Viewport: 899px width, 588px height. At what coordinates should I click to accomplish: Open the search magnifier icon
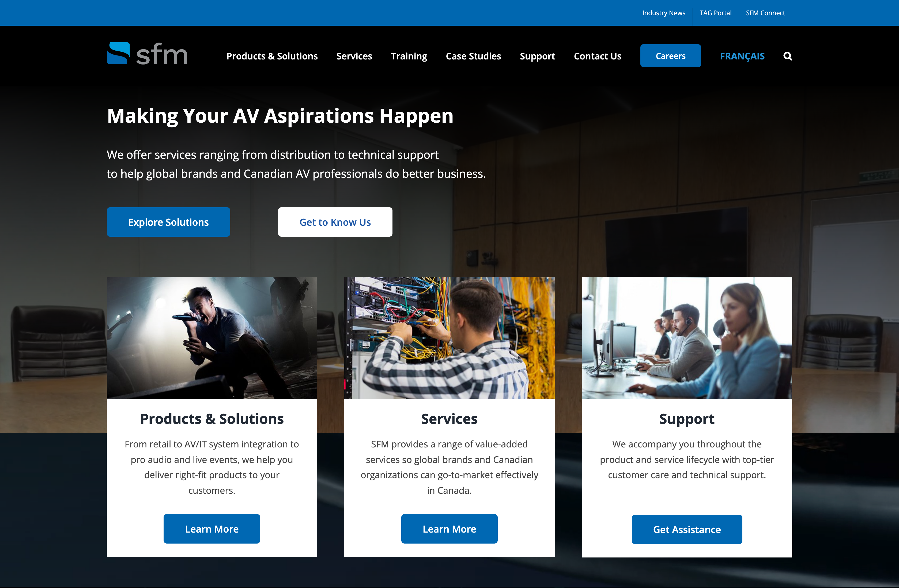(x=788, y=56)
